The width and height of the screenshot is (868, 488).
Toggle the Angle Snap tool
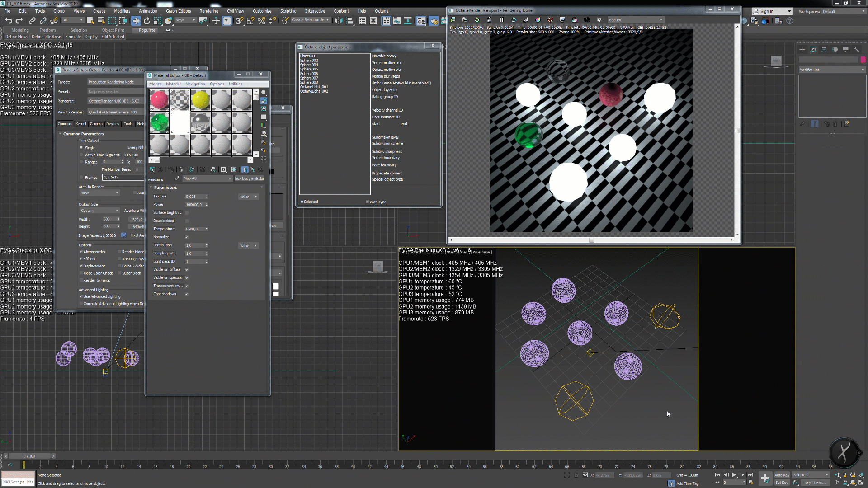(250, 21)
